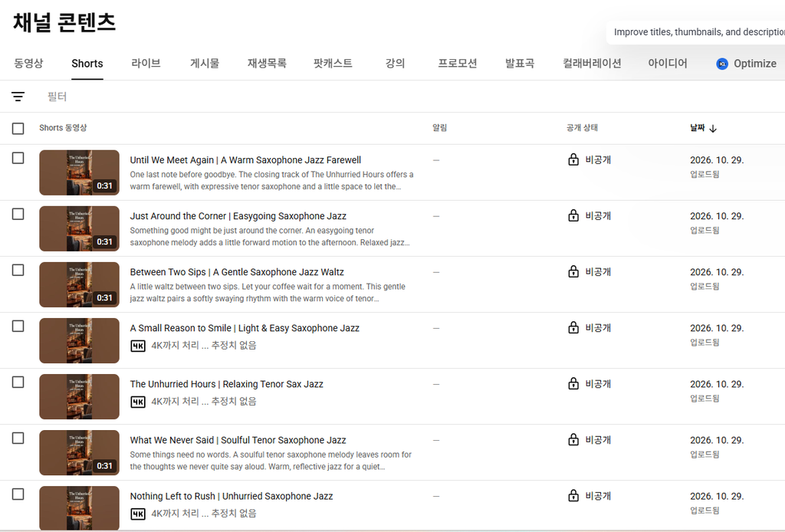Check the box for Nothing Left to Rush

click(x=18, y=494)
